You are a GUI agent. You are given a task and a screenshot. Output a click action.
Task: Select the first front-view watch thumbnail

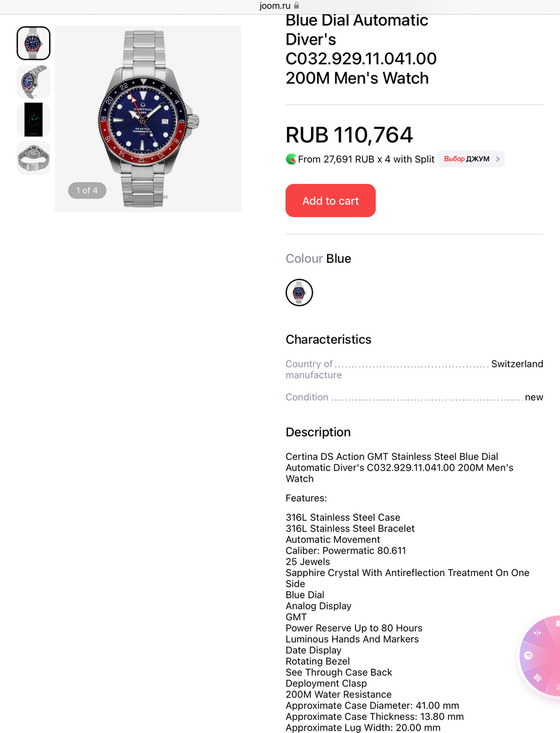tap(34, 43)
